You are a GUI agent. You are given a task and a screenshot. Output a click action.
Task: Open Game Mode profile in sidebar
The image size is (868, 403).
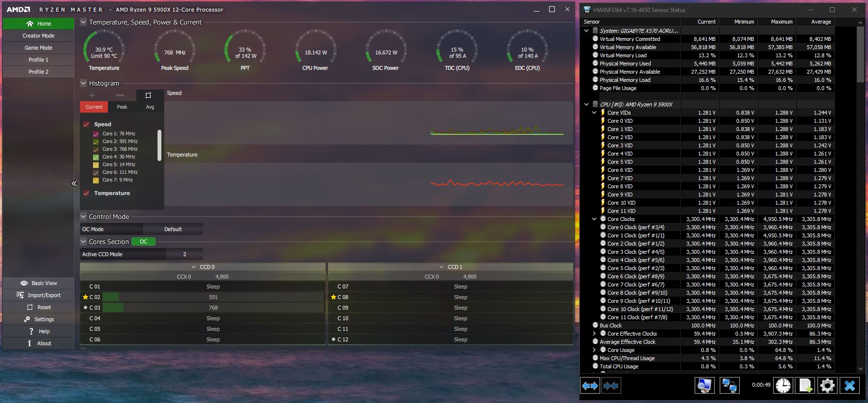(x=39, y=48)
